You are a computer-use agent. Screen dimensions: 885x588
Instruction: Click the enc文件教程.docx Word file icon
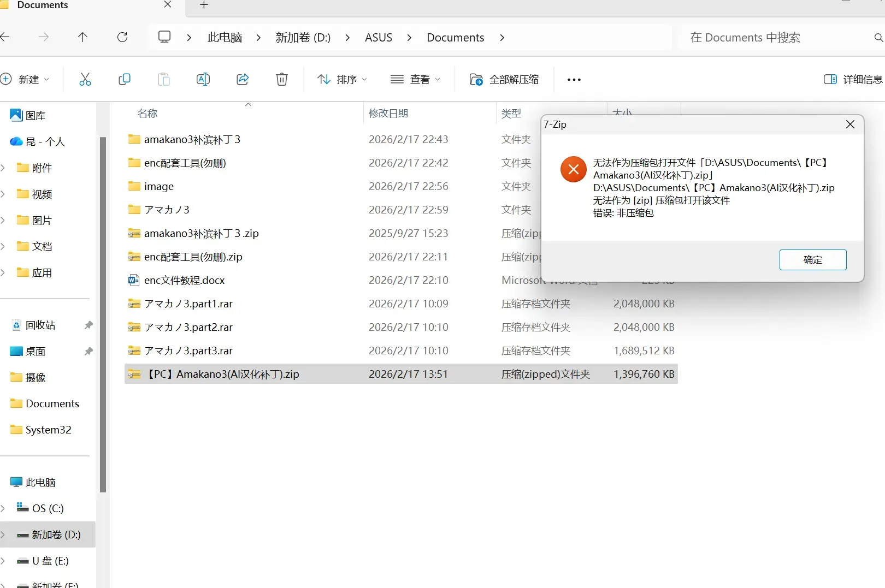click(134, 280)
